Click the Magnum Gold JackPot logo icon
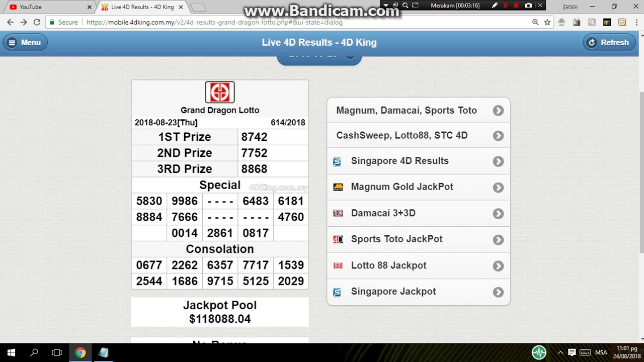The height and width of the screenshot is (362, 644). [338, 187]
